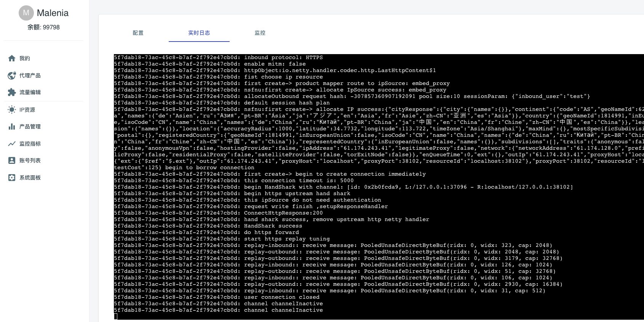Click log line 'do https forward'
This screenshot has width=644, height=322.
tap(206, 232)
